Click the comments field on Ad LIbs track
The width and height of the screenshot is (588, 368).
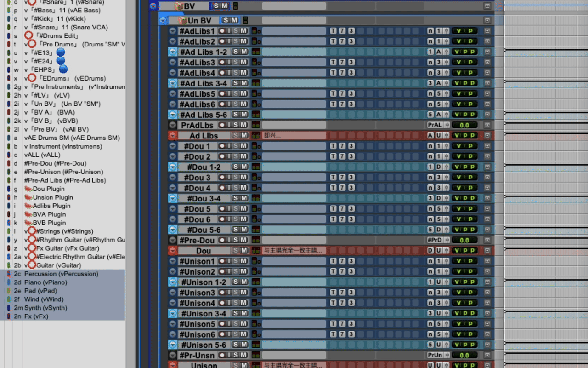coord(294,136)
